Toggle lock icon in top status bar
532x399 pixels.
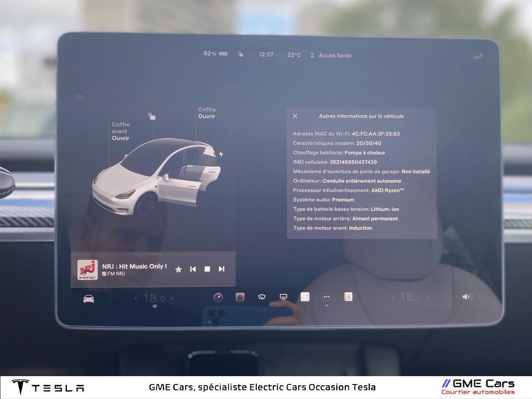[241, 54]
